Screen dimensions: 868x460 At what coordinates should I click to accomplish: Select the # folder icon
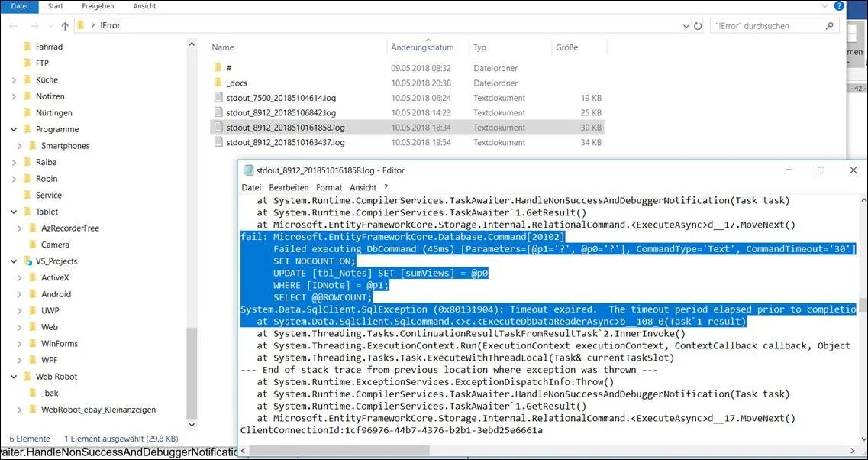click(218, 68)
